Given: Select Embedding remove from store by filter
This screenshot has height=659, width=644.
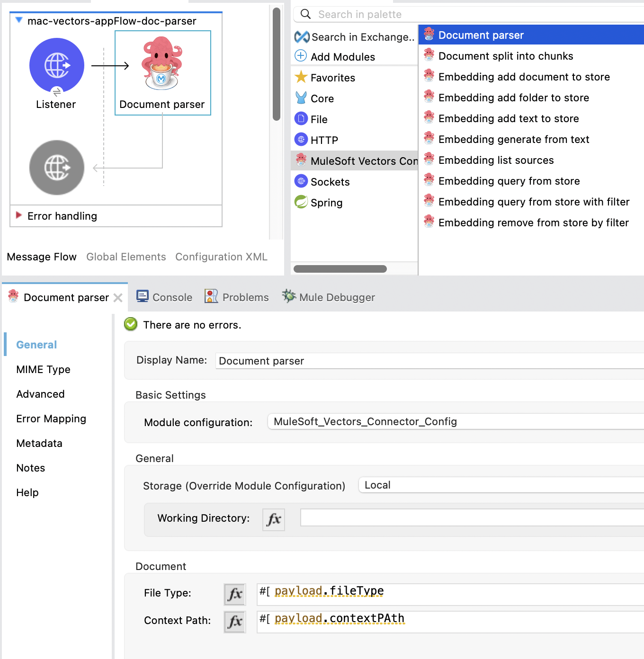Looking at the screenshot, I should [x=526, y=223].
